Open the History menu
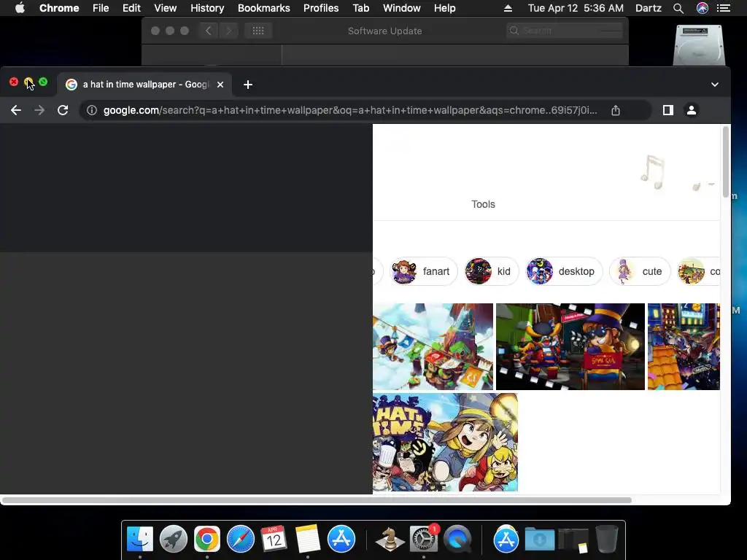 coord(207,8)
